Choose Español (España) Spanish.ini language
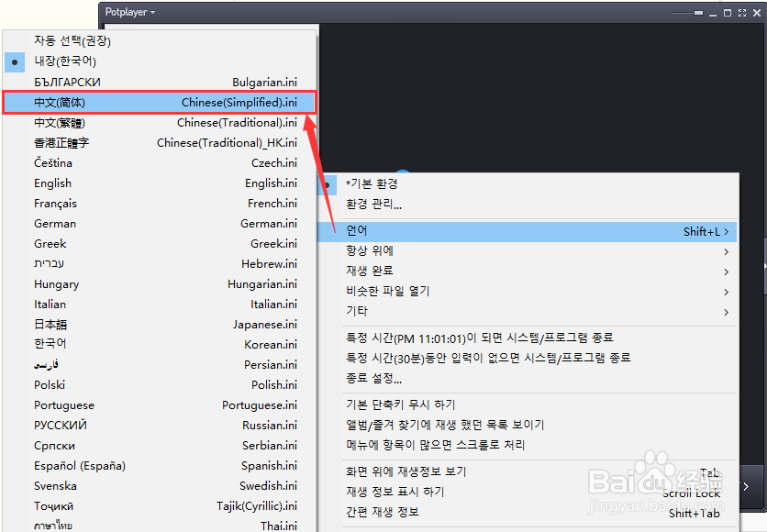767x532 pixels. click(x=160, y=466)
